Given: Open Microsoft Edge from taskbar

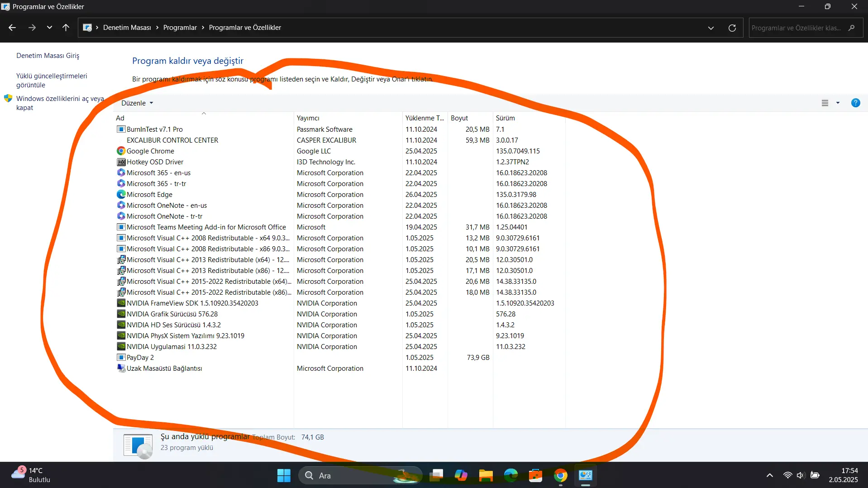Looking at the screenshot, I should tap(510, 475).
